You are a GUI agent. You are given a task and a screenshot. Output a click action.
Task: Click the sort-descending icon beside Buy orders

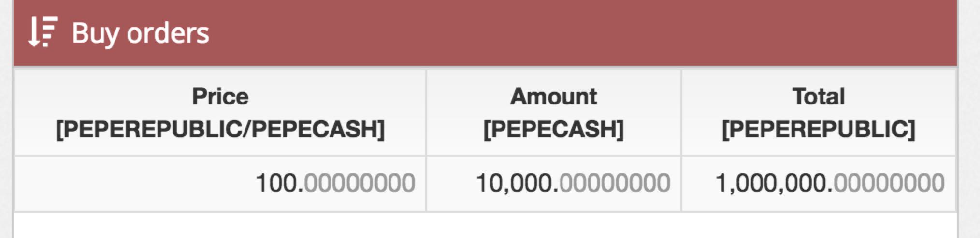(x=43, y=32)
